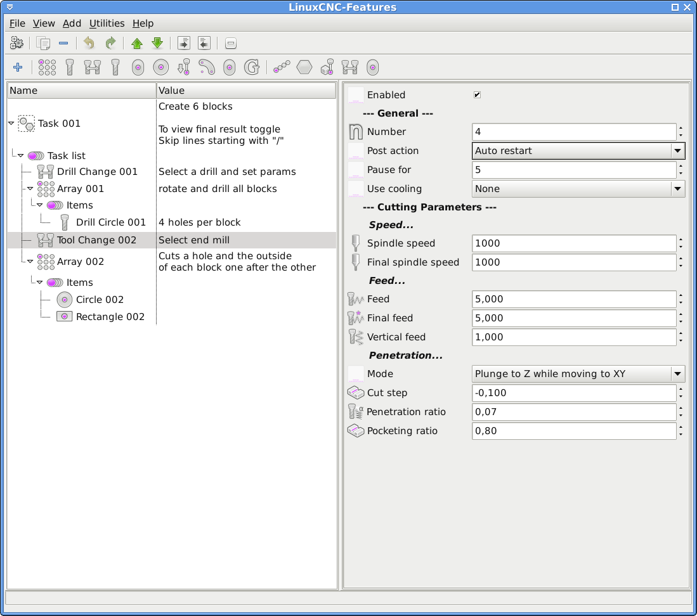Click the Name column header
This screenshot has height=616, width=697.
82,91
